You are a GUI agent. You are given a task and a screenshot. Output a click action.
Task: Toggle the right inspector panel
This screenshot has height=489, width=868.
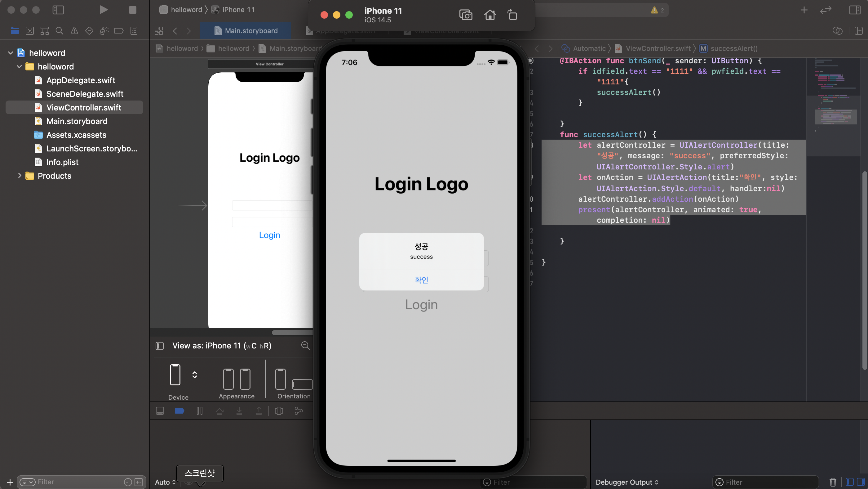855,10
